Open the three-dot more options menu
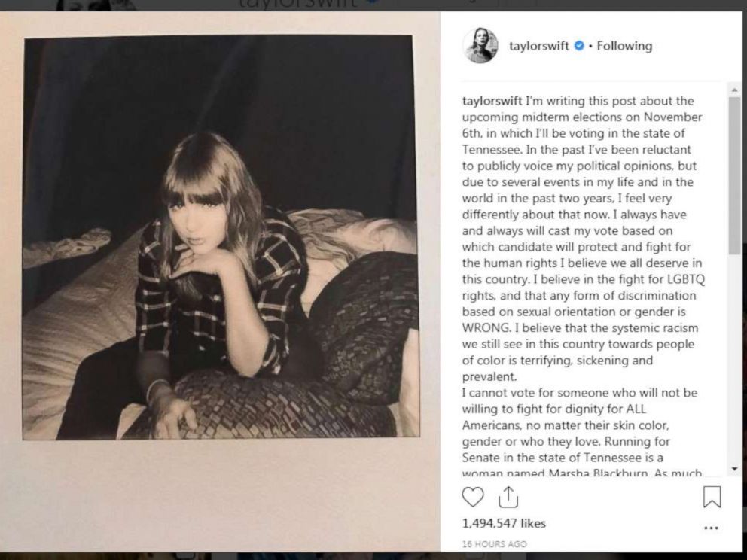747x560 pixels. [x=711, y=528]
